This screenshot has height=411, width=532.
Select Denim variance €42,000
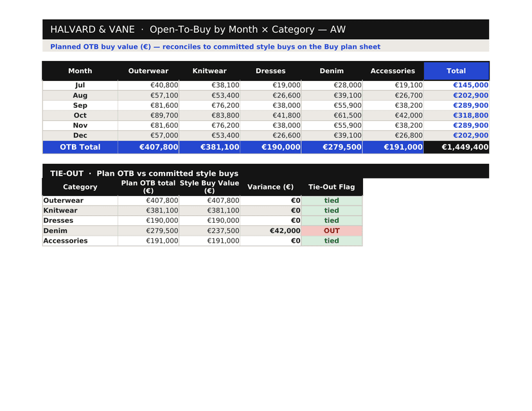click(x=270, y=231)
